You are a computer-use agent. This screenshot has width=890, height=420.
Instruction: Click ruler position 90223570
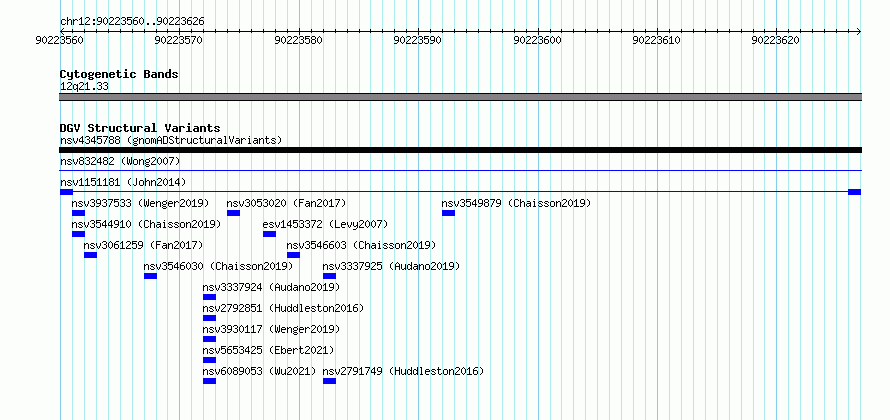(x=179, y=40)
